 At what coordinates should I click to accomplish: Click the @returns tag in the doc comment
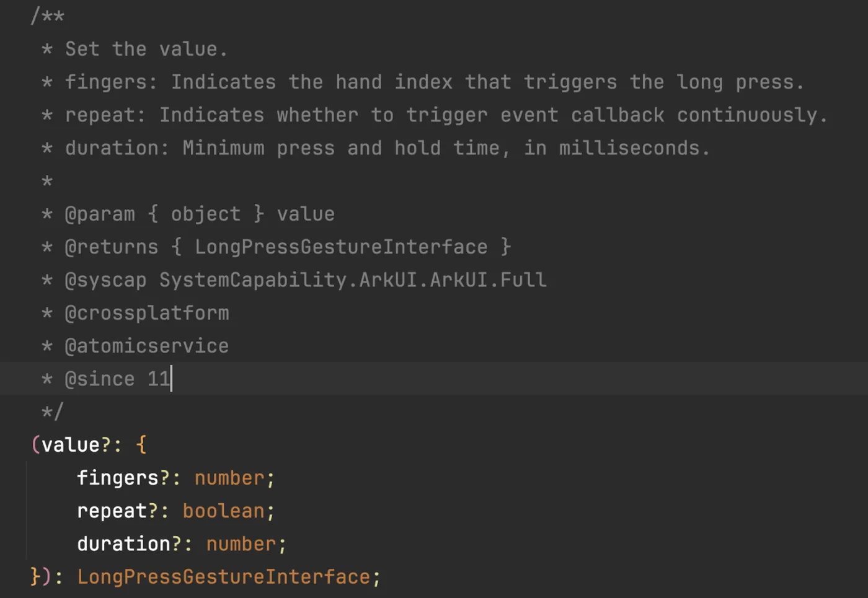tap(112, 247)
